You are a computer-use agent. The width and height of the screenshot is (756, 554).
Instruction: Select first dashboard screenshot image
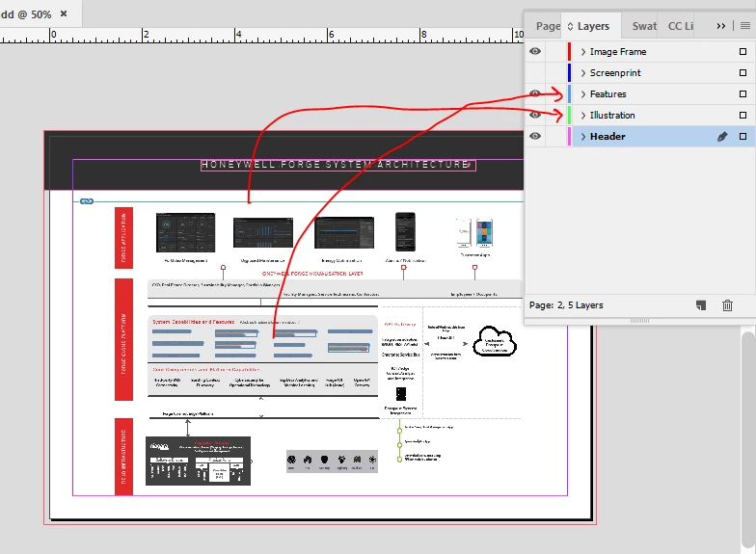[185, 233]
